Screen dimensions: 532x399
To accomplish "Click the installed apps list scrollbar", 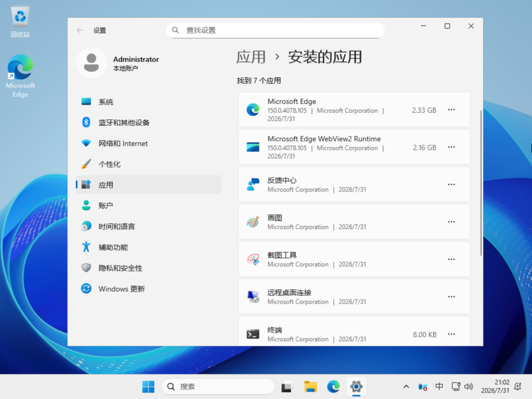I will click(481, 183).
